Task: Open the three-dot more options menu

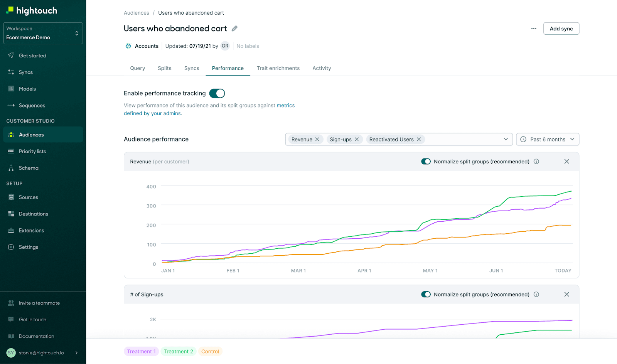Action: (534, 29)
